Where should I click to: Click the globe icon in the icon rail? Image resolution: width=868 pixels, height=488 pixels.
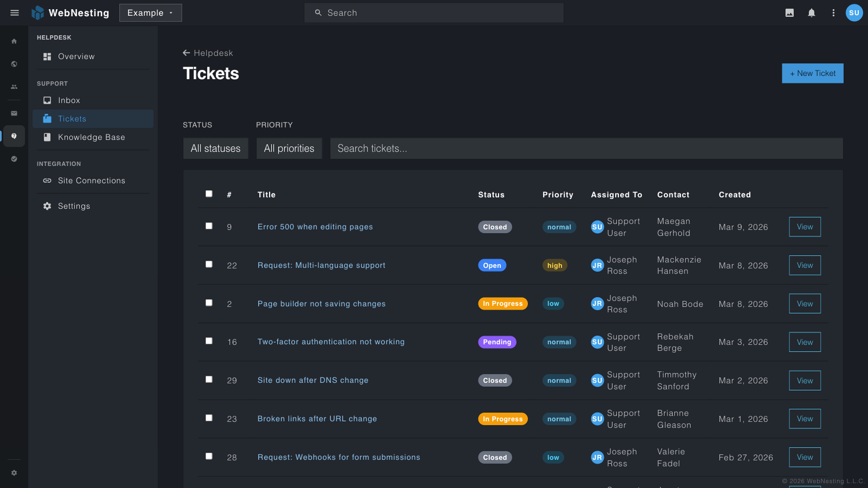[x=14, y=63]
